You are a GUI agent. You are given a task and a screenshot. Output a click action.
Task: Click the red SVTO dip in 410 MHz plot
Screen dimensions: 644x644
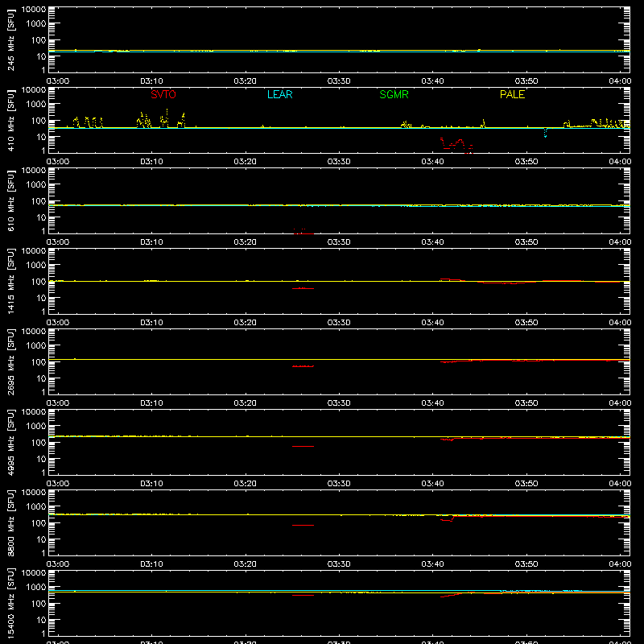pos(456,146)
